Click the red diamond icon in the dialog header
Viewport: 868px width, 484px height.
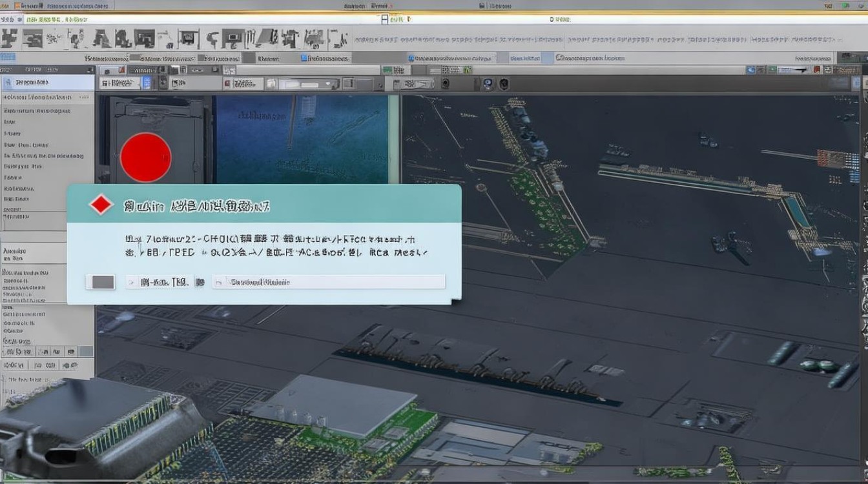pyautogui.click(x=101, y=205)
